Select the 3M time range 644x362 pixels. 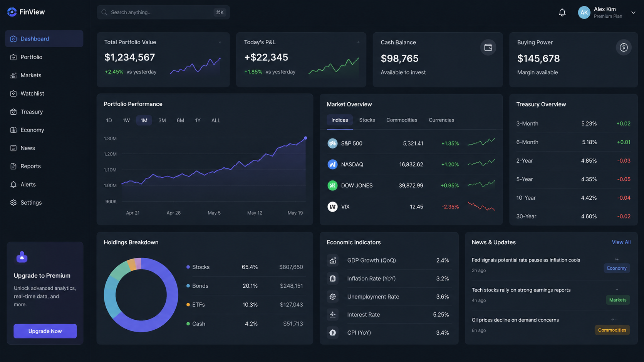[x=162, y=120]
